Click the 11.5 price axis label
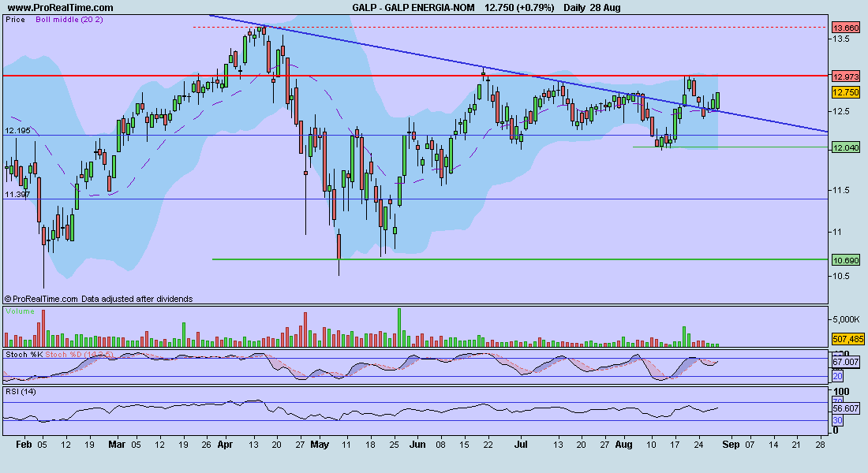The image size is (868, 473). tap(842, 190)
